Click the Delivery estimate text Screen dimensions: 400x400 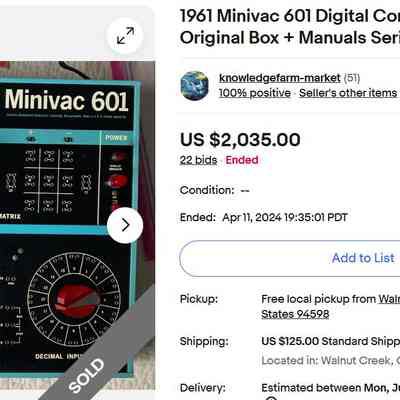point(331,388)
